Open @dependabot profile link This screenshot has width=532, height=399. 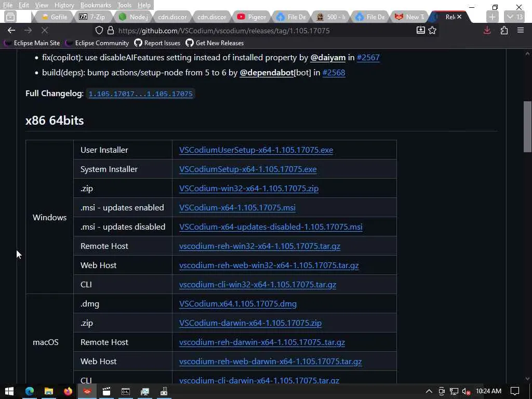pos(267,73)
